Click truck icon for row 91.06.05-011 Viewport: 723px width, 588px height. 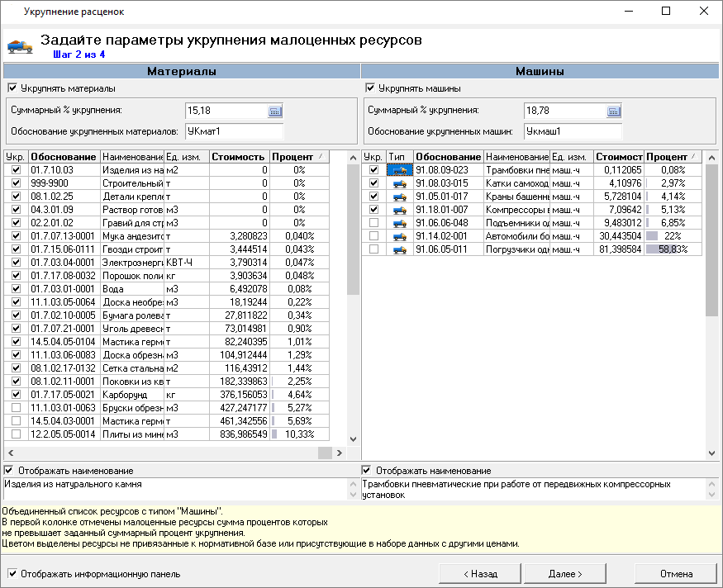click(x=400, y=249)
